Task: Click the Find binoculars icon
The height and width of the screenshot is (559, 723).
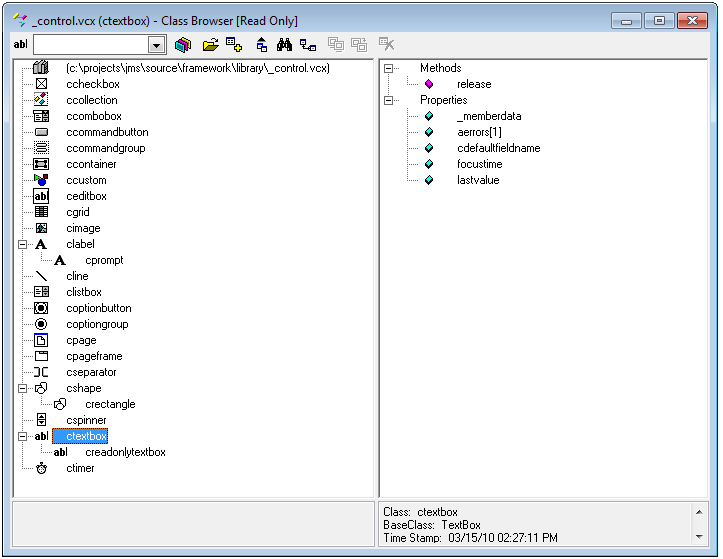Action: click(x=284, y=45)
